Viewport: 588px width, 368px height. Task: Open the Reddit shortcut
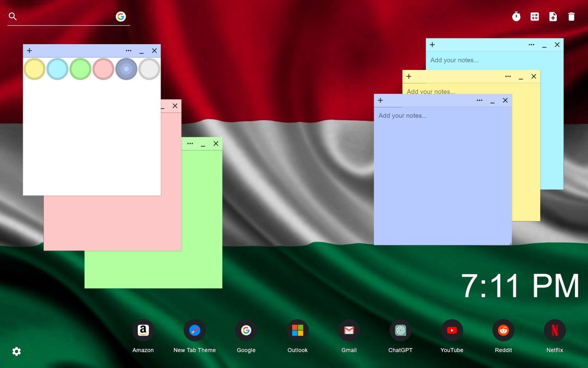(x=503, y=330)
